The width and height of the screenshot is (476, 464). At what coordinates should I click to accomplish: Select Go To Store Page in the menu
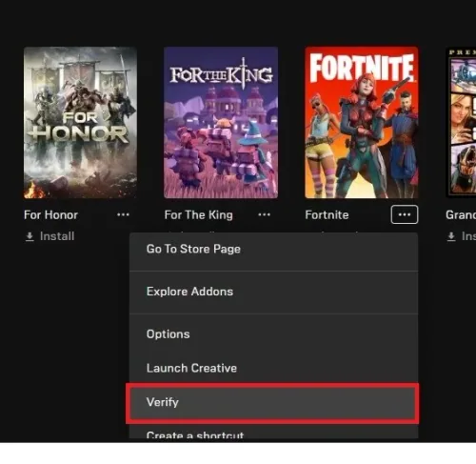273,249
